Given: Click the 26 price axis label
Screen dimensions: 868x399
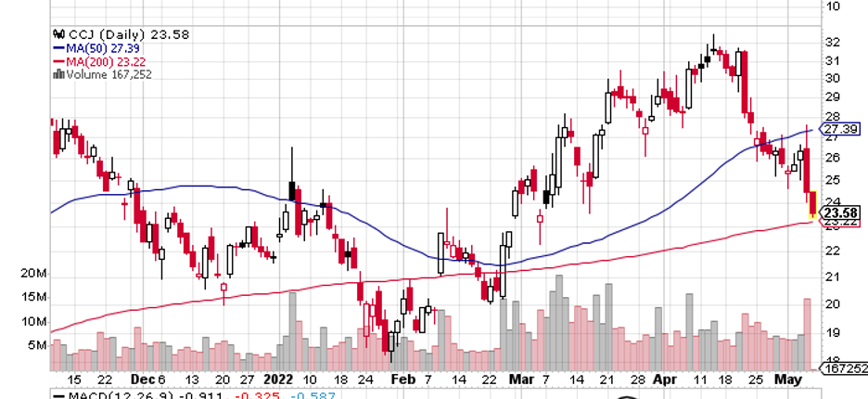Looking at the screenshot, I should (835, 158).
